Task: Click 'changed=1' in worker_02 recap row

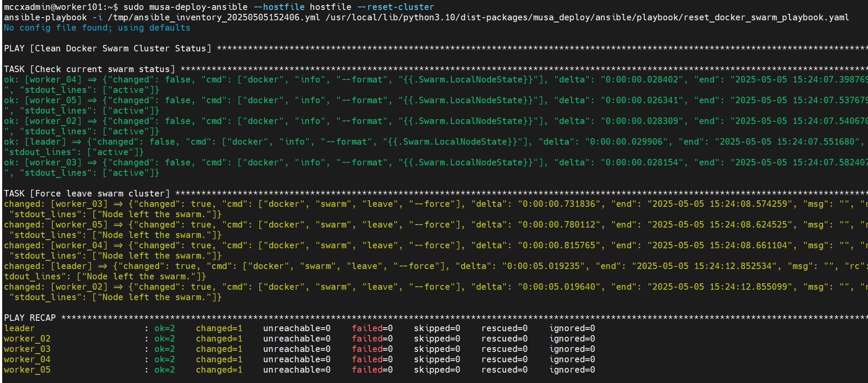Action: [219, 339]
